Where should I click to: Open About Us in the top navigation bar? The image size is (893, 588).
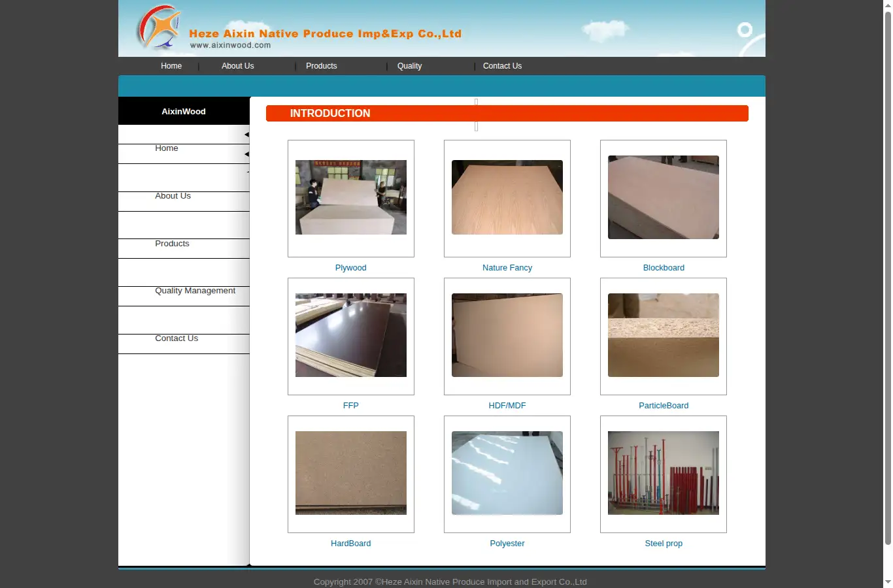tap(237, 66)
